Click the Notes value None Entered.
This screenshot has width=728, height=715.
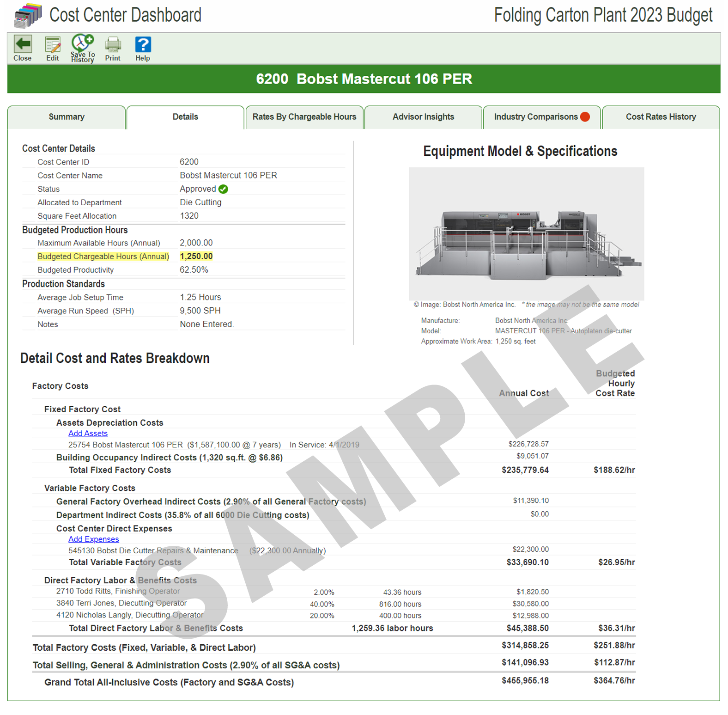click(207, 324)
